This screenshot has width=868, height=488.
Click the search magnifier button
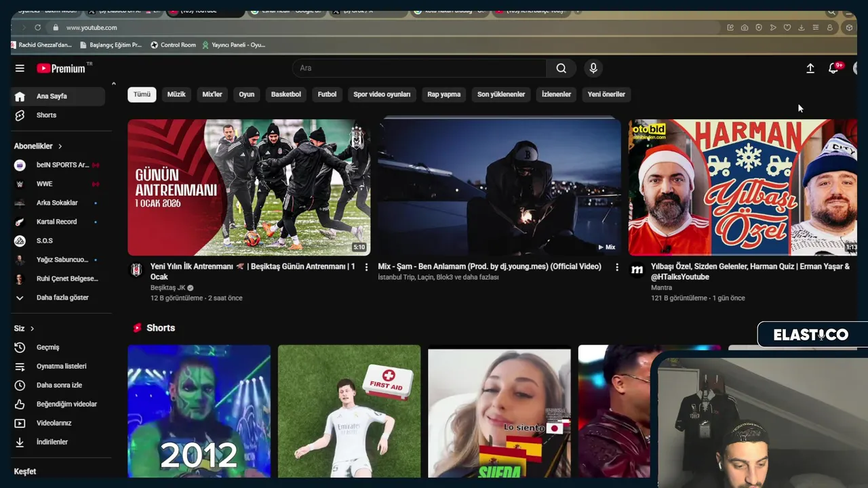tap(561, 68)
